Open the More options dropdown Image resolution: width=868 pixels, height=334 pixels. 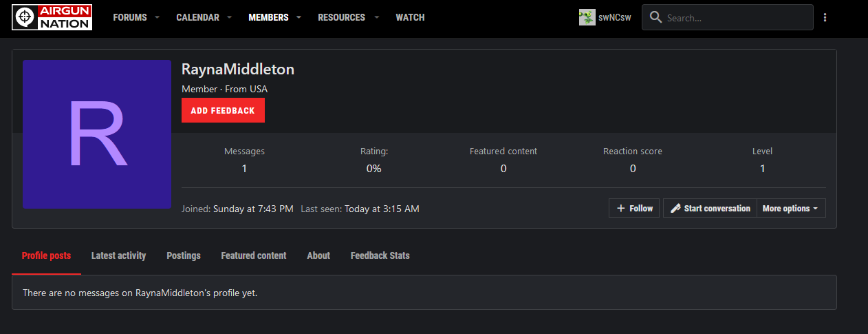pyautogui.click(x=790, y=209)
